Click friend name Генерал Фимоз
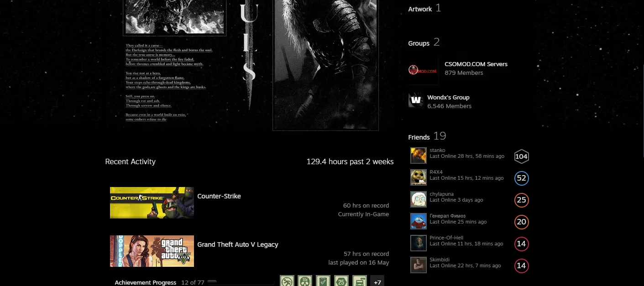The width and height of the screenshot is (644, 286). 447,216
